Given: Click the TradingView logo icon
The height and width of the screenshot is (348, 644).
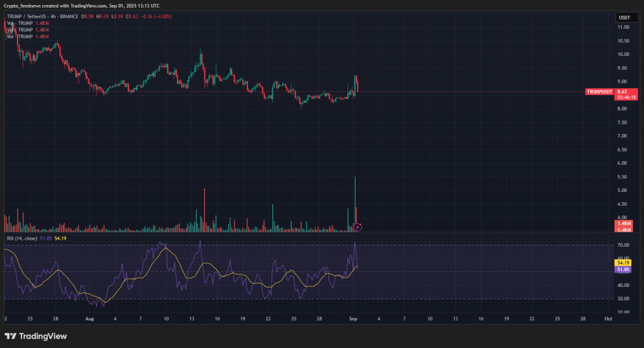Looking at the screenshot, I should coord(11,336).
